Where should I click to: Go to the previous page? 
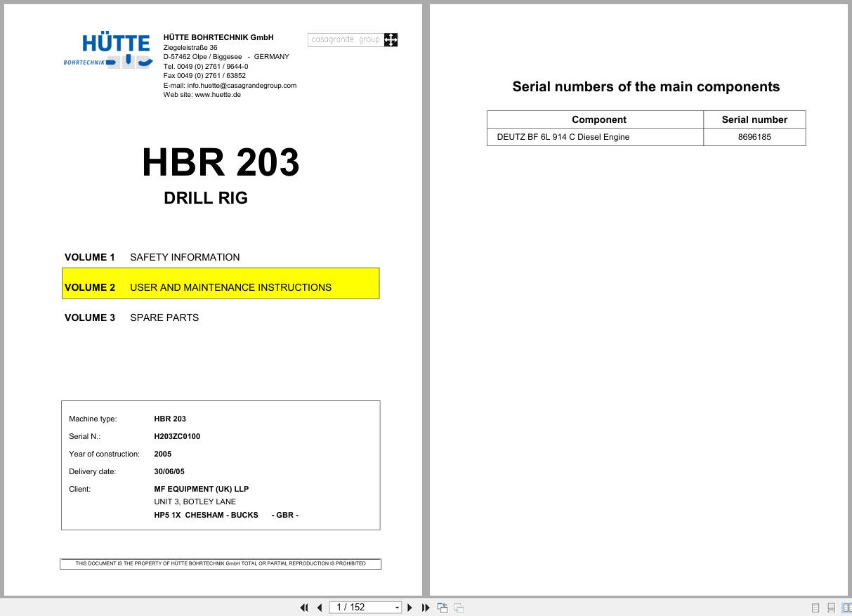(319, 607)
